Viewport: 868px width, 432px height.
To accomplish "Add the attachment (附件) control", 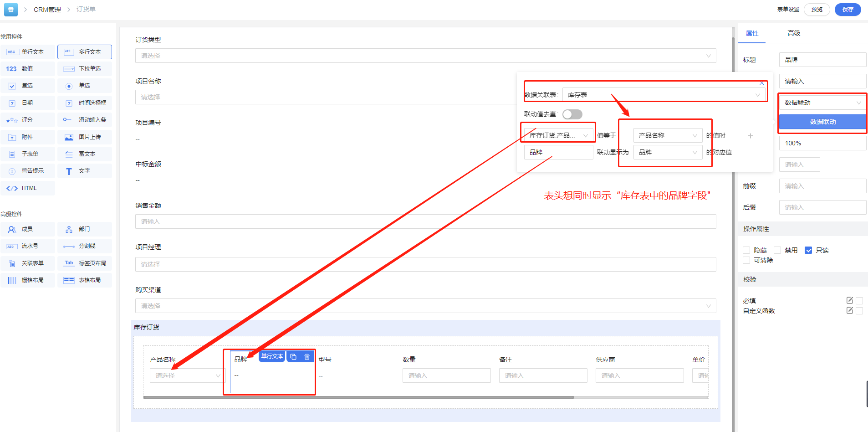I will (28, 137).
